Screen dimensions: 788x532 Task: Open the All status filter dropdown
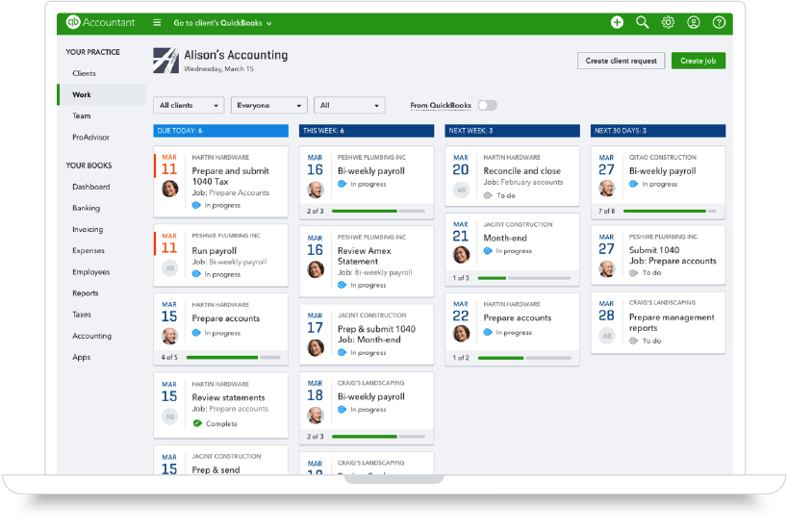(x=349, y=105)
